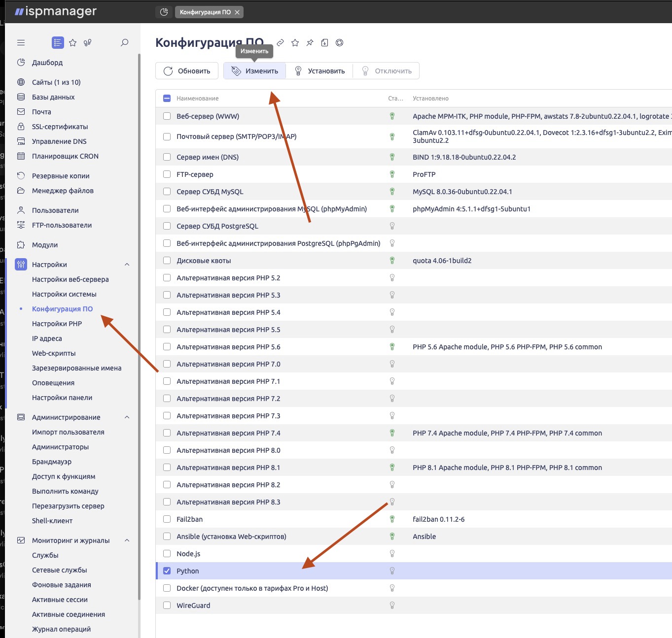This screenshot has height=638, width=672.
Task: Open Брандмауэр in sidebar
Action: tap(52, 462)
